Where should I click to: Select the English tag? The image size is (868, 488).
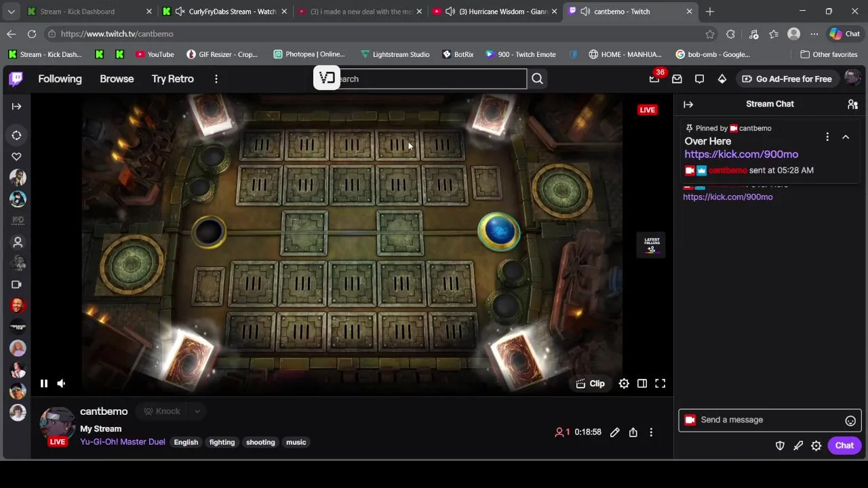186,442
